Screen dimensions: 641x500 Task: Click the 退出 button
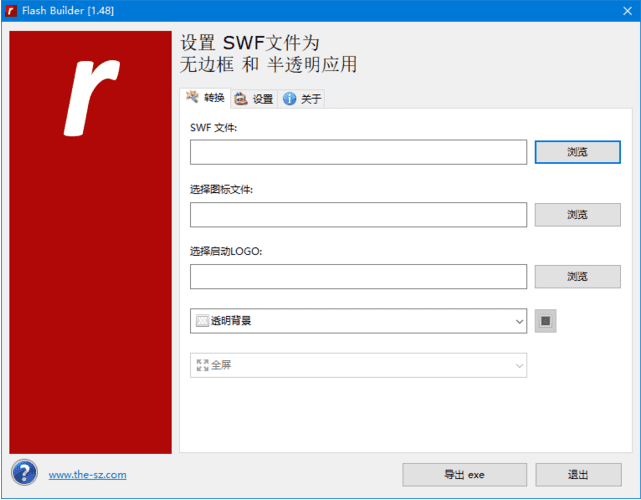[577, 474]
